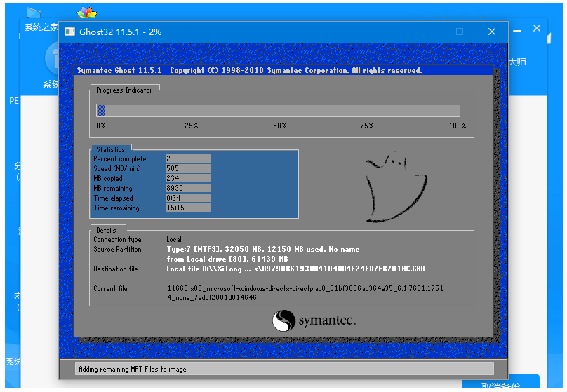Click the MB copied value field
The width and height of the screenshot is (567, 392).
pos(188,178)
